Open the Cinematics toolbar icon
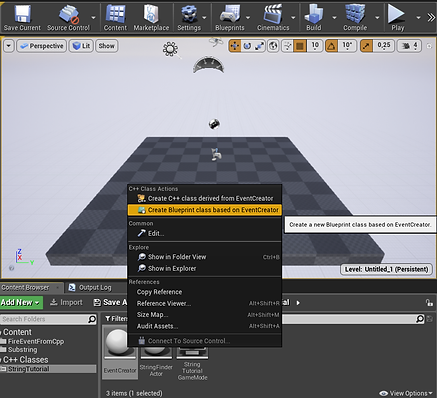Screen dimensions: 437x398 [x=273, y=18]
